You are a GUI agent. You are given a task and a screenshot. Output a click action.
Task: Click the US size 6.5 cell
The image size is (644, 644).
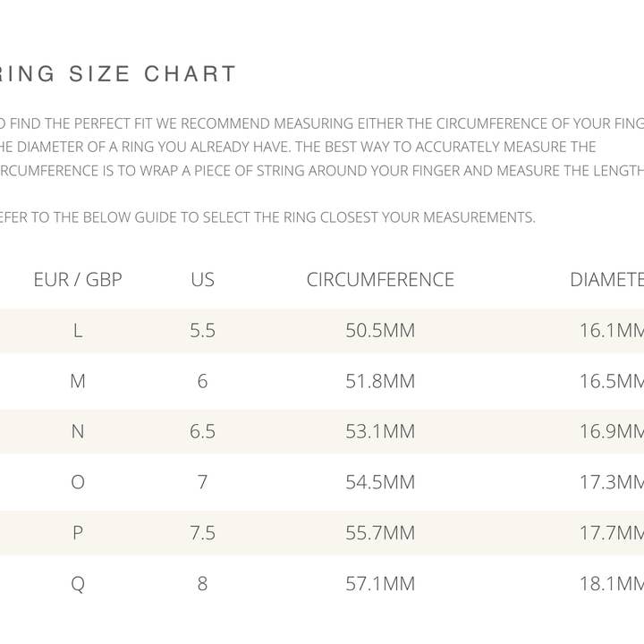(x=203, y=432)
